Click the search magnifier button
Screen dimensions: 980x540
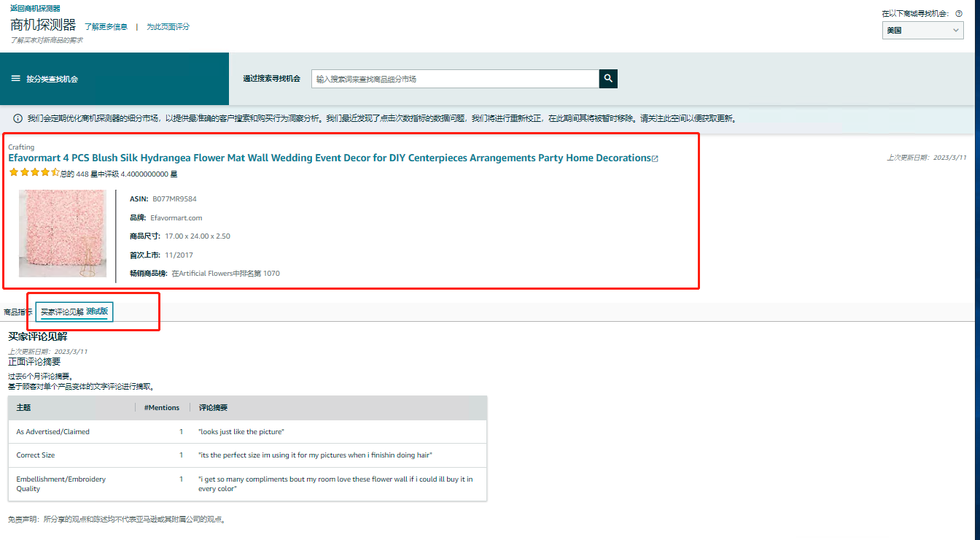[x=608, y=79]
